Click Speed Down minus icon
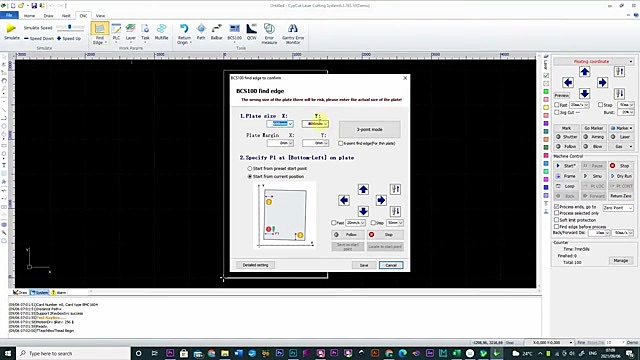640x360 pixels. tap(26, 38)
